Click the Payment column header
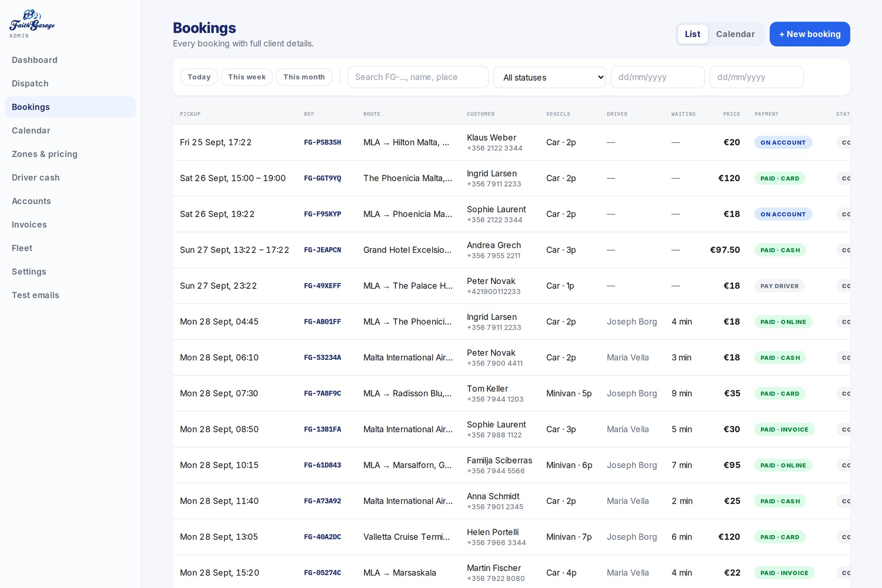 coord(766,114)
